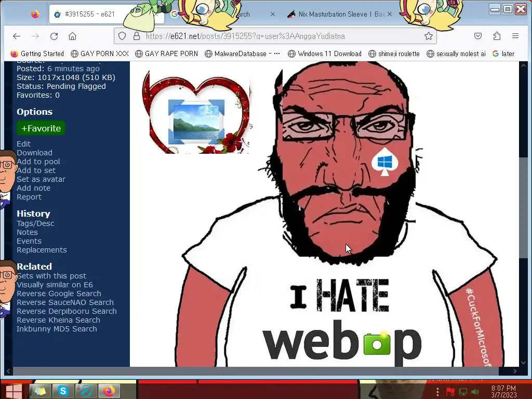The image size is (532, 399).
Task: Click the '6 minutes ago' posted link
Action: [x=73, y=69]
